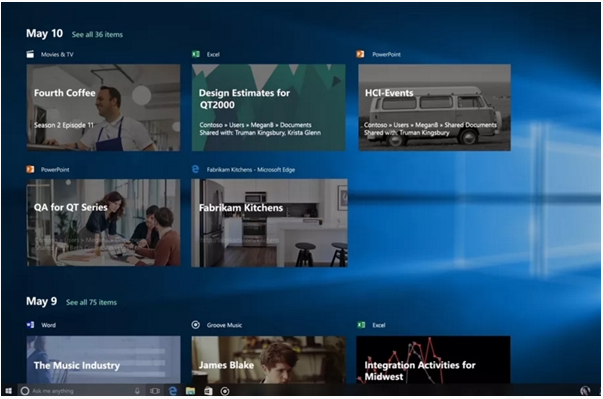Viewport: 603px width, 399px height.
Task: Click PowerPoint icon above HCI-Events
Action: [360, 54]
